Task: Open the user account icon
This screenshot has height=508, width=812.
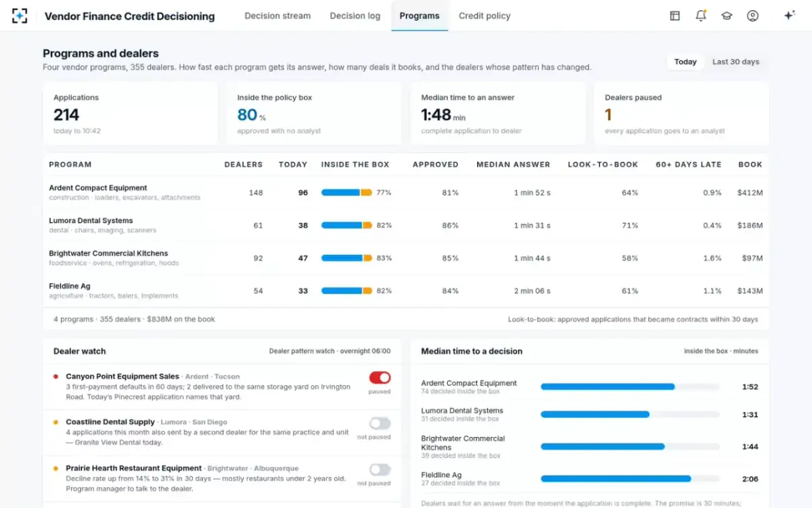Action: coord(752,16)
